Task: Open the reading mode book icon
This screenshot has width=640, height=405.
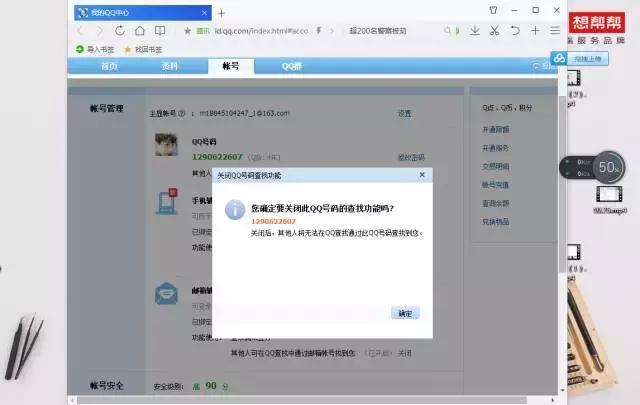Action: tap(160, 31)
